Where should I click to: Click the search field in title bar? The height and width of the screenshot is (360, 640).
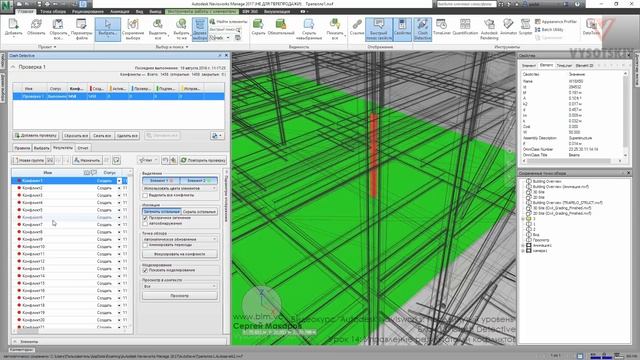[466, 4]
